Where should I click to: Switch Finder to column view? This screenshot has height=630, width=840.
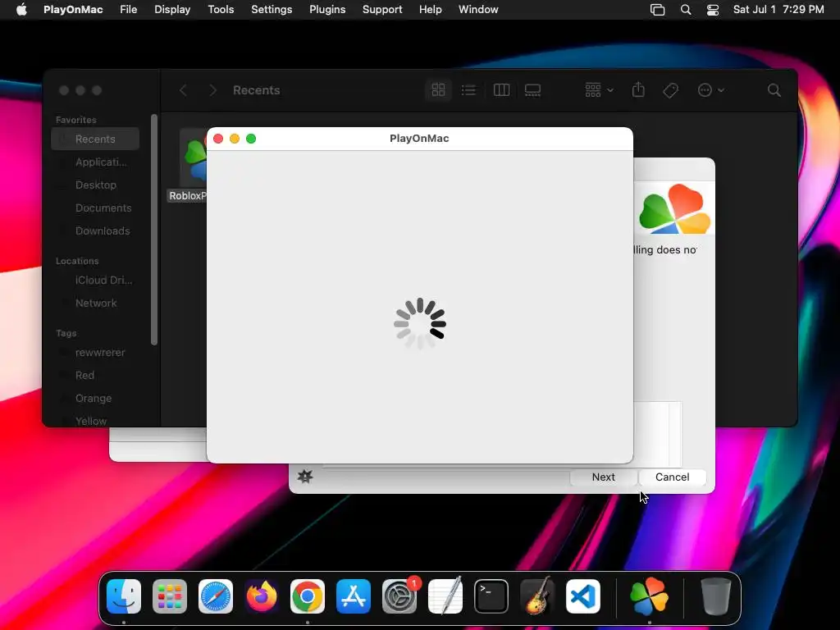(501, 90)
